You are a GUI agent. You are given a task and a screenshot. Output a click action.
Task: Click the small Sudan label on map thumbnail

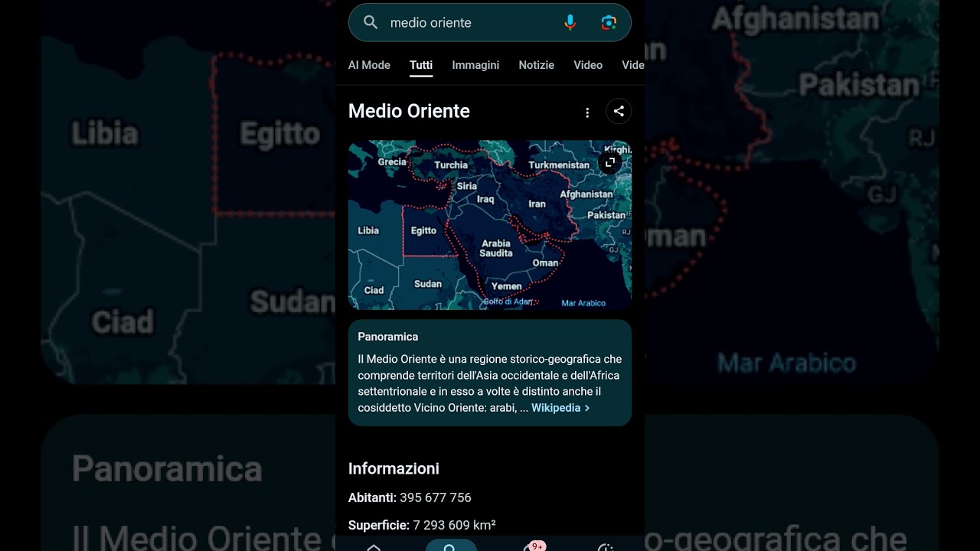tap(428, 284)
